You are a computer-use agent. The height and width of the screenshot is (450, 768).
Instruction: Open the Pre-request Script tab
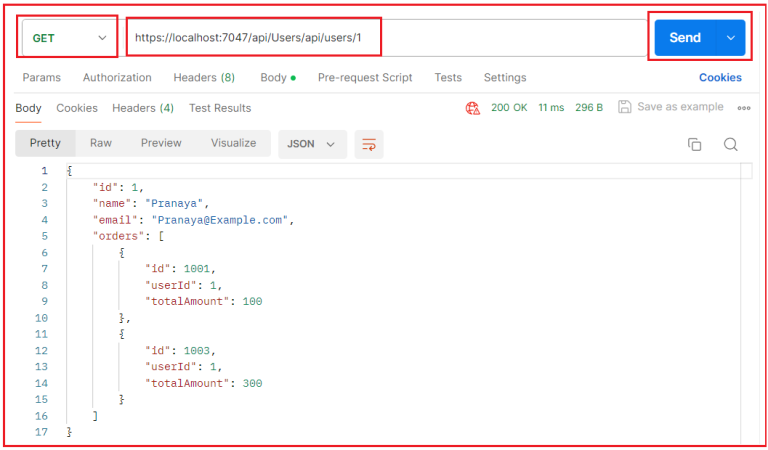point(367,78)
